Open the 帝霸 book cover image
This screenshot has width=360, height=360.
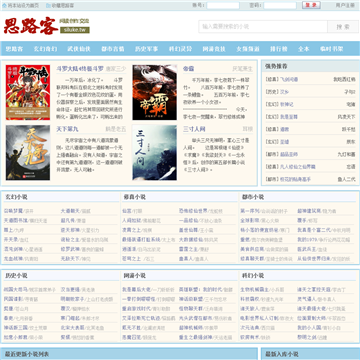tap(155, 92)
